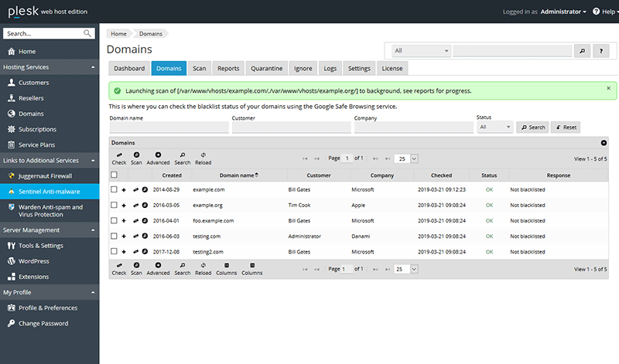Viewport: 619px width, 364px height.
Task: Open Home in the sidebar
Action: 27,51
